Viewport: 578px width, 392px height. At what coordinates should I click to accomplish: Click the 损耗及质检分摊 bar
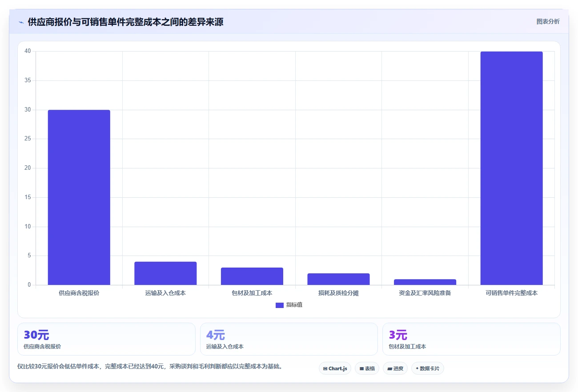point(338,279)
